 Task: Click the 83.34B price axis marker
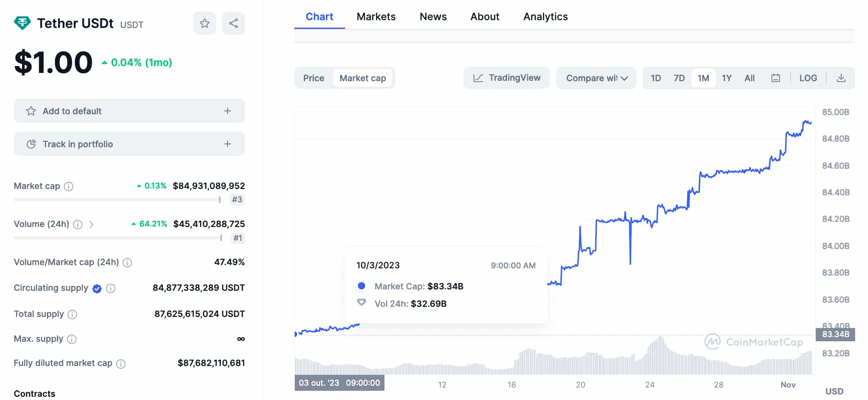(x=835, y=334)
